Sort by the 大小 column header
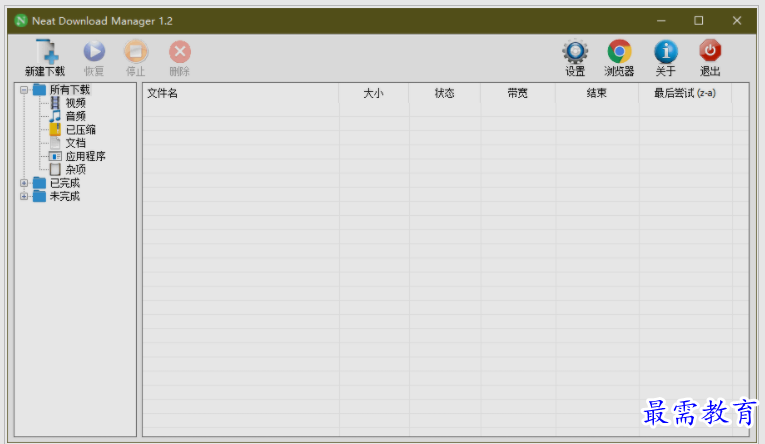 [x=374, y=93]
